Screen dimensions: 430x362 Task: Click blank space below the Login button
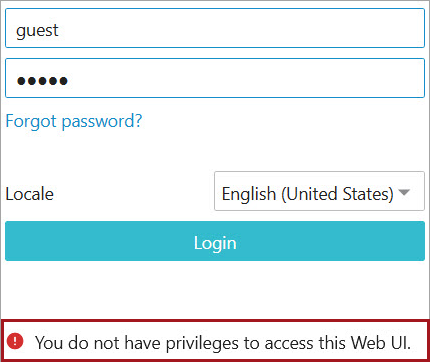[x=215, y=290]
